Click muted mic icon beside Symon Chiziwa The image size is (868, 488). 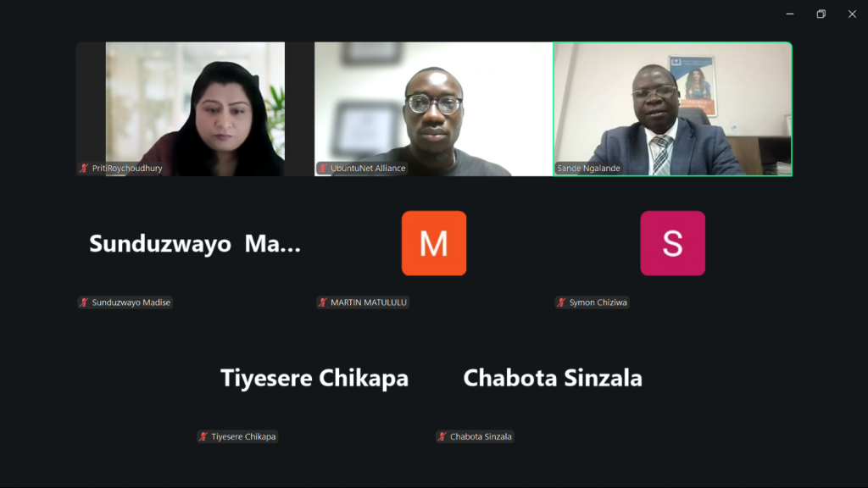561,302
